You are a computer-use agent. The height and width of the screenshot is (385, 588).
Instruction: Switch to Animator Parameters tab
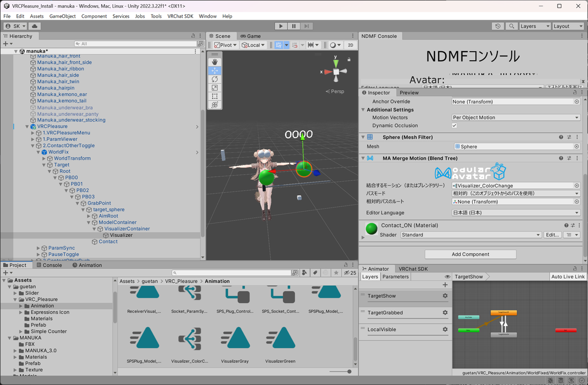point(396,277)
